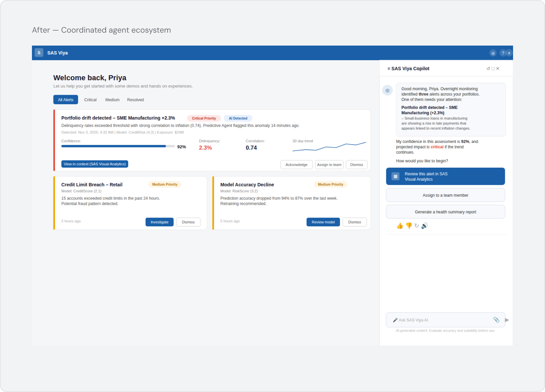
Task: Click the Copilot avatar beside the greeting
Action: click(387, 91)
